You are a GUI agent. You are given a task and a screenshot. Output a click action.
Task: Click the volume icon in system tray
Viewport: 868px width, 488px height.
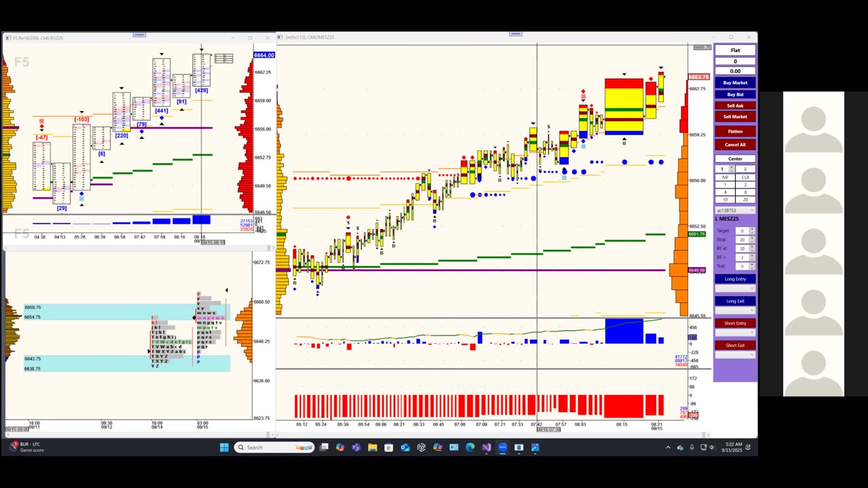click(x=712, y=447)
